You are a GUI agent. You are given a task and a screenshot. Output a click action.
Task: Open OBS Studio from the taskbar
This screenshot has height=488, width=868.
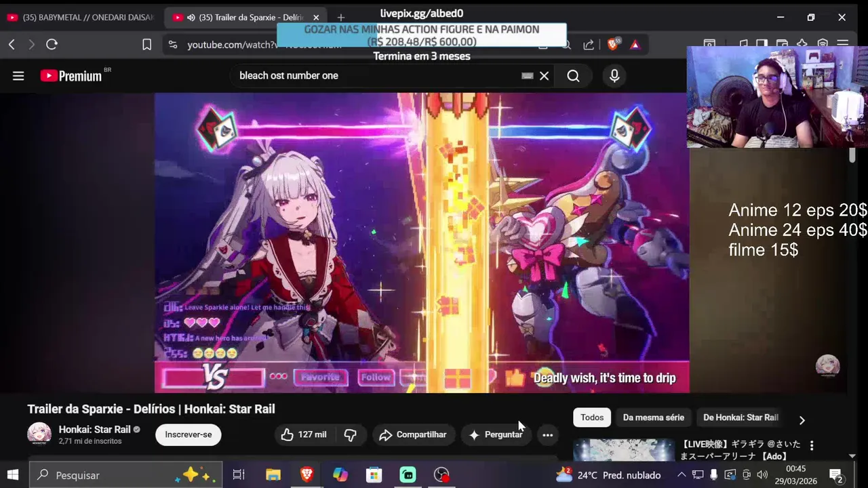pyautogui.click(x=442, y=475)
